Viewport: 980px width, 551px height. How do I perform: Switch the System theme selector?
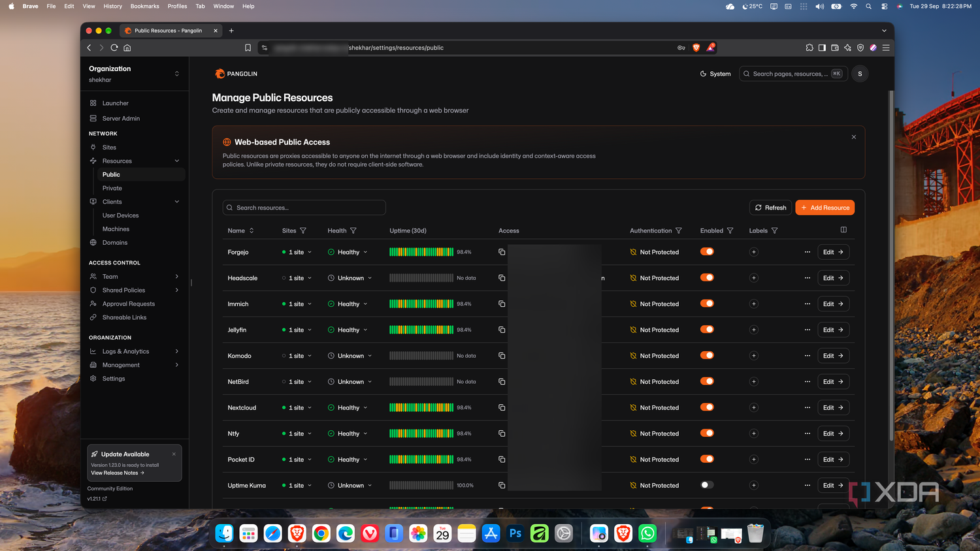click(x=715, y=74)
